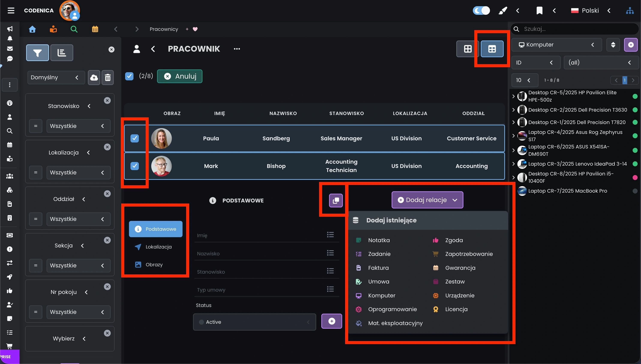Open the bookmark icon in top bar
641x364 pixels.
tap(539, 10)
